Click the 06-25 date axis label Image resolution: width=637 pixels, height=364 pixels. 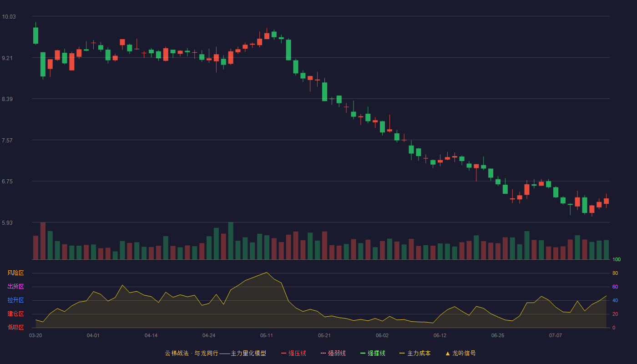pyautogui.click(x=498, y=335)
